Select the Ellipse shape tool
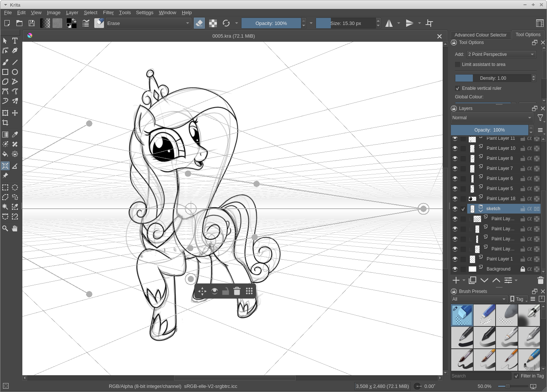 [15, 72]
